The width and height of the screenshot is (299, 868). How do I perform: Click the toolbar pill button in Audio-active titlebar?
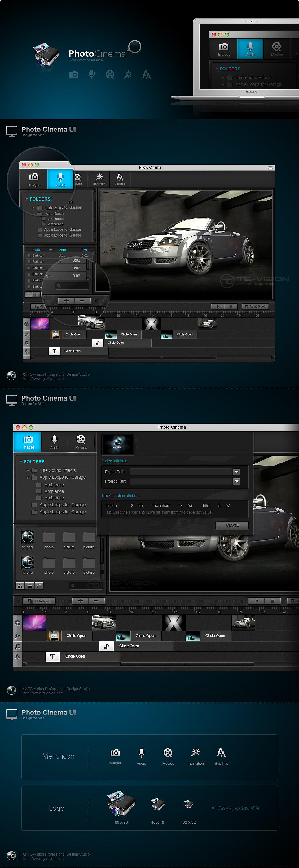pos(270,167)
